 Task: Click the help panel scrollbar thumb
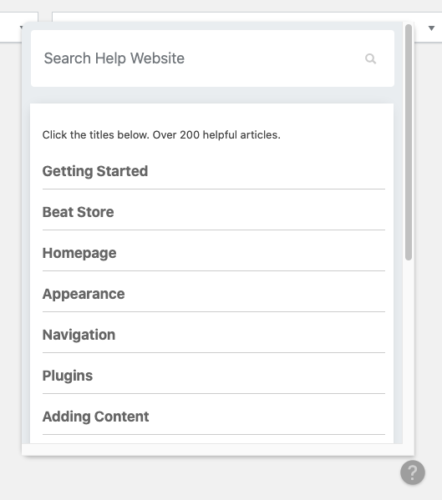(x=408, y=142)
